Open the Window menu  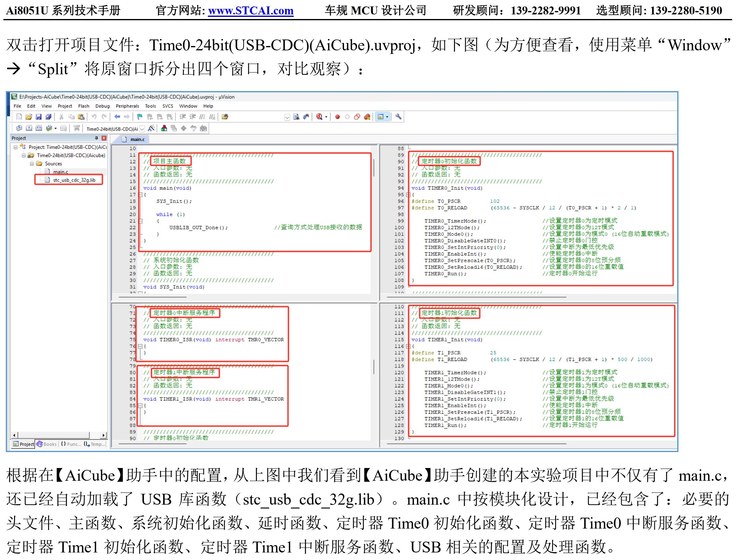(x=188, y=106)
